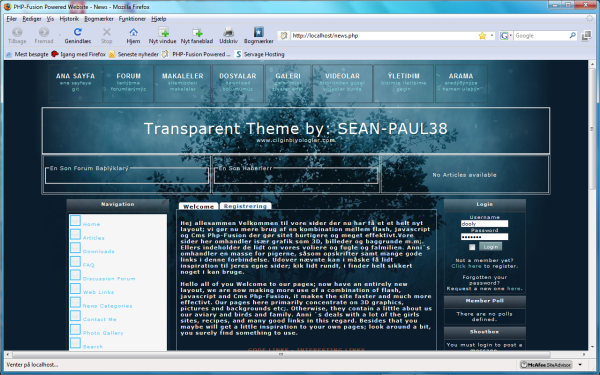
Task: Request new password via 'here' link
Action: click(x=514, y=289)
